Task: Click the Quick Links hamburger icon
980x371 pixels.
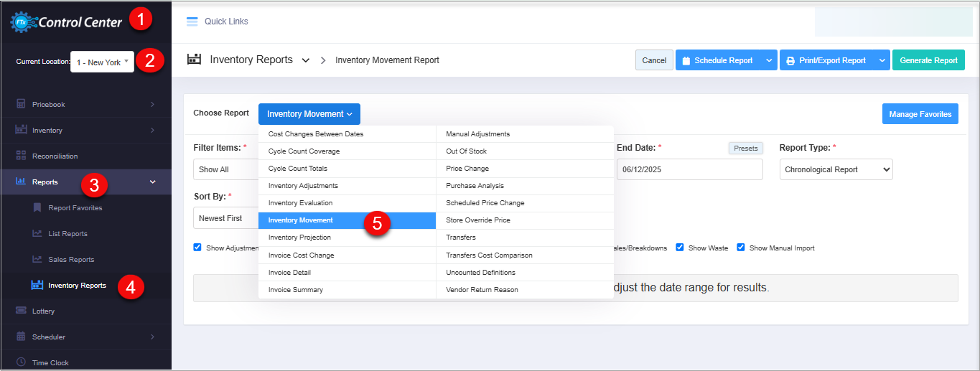Action: tap(192, 22)
